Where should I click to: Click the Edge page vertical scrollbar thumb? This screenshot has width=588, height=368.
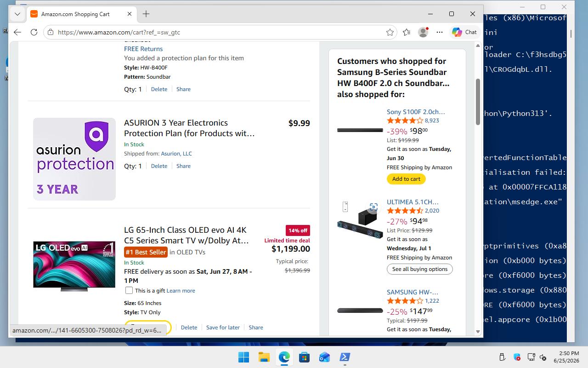point(478,102)
